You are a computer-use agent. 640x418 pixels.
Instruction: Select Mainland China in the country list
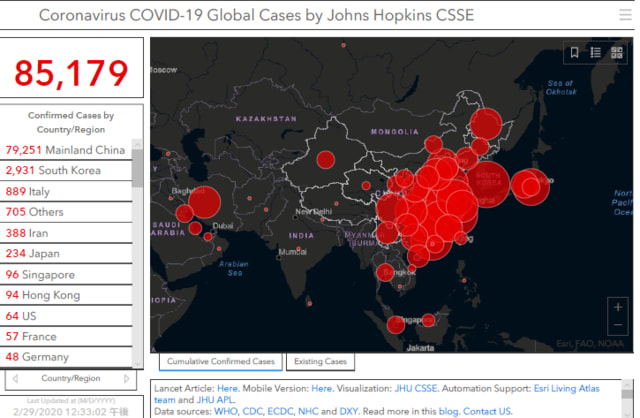pyautogui.click(x=66, y=150)
